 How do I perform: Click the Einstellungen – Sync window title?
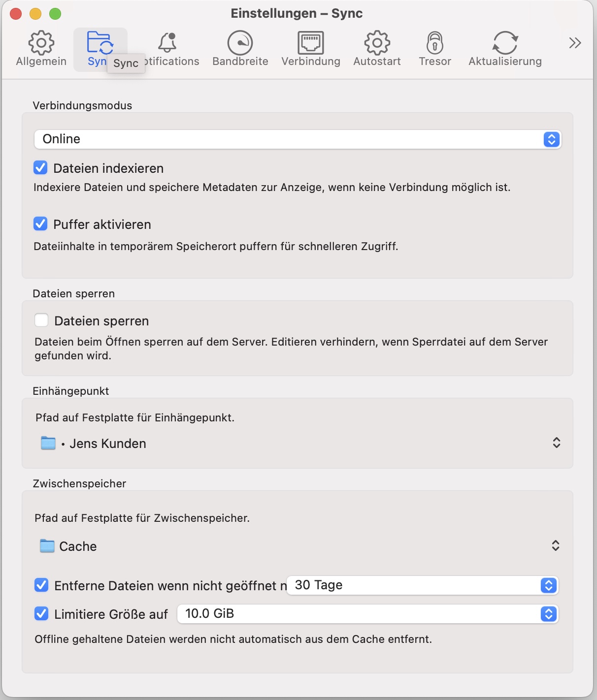click(x=297, y=14)
